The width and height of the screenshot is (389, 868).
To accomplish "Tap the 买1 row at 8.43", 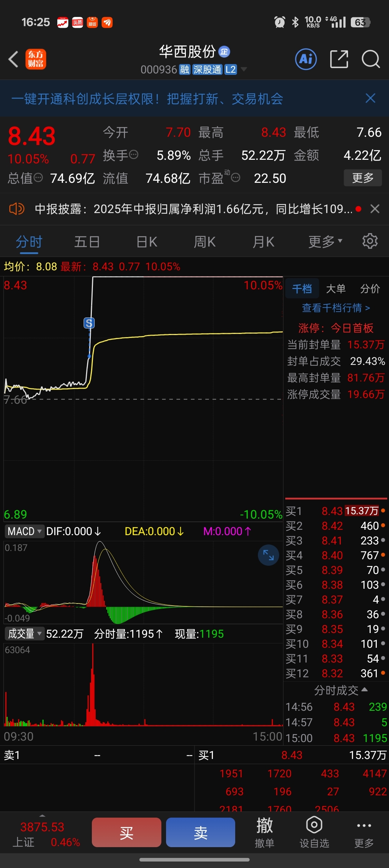I will click(x=336, y=511).
